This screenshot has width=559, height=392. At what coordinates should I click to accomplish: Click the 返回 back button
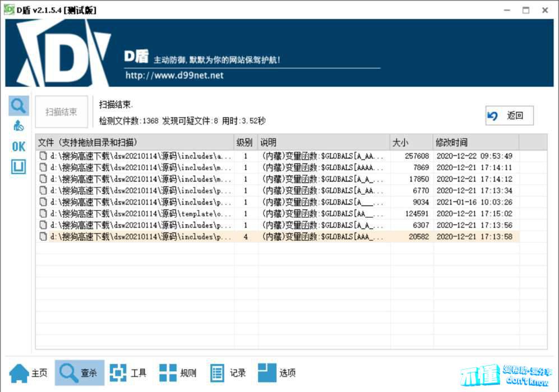(x=509, y=115)
